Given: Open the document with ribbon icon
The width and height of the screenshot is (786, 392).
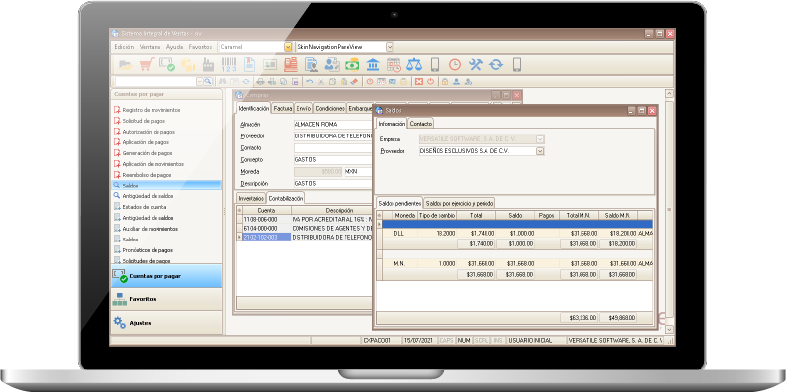Looking at the screenshot, I should (x=250, y=65).
